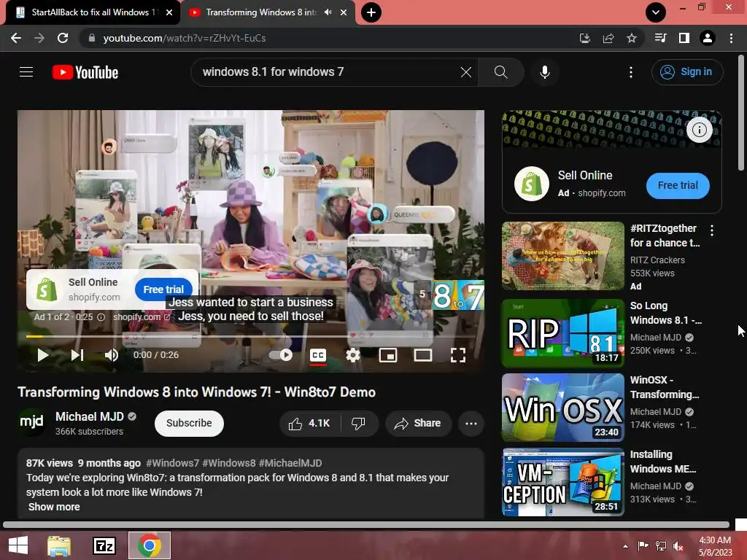Open Windows Start button

[18, 545]
